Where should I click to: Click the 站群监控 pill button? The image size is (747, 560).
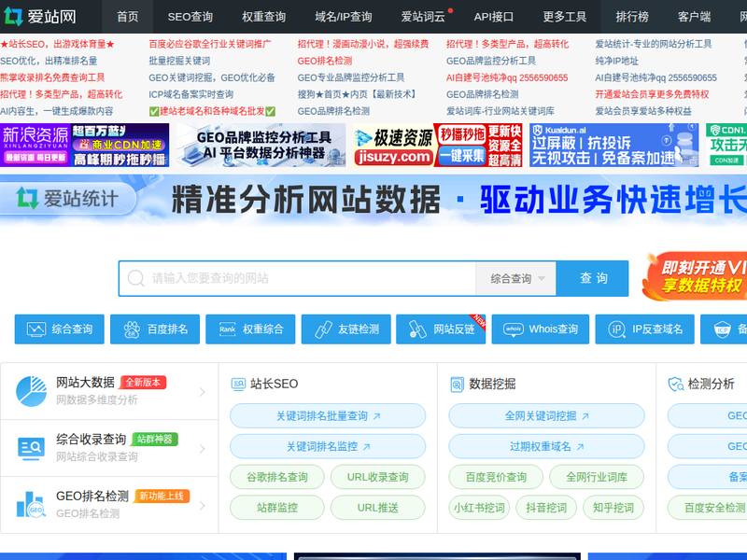[277, 508]
